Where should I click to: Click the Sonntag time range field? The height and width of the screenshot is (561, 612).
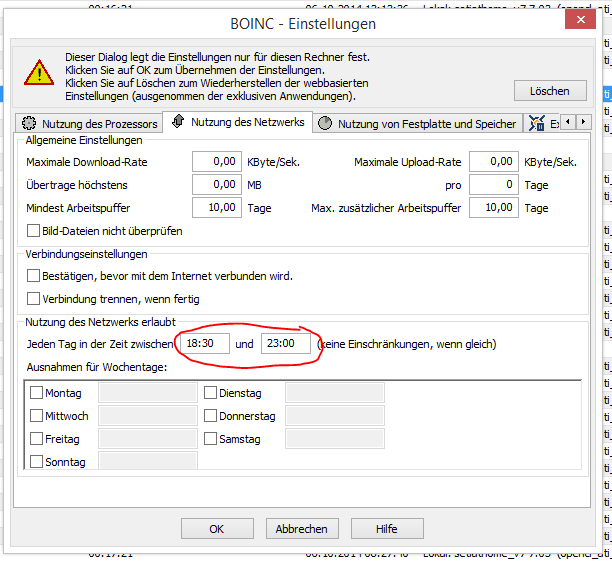click(148, 461)
